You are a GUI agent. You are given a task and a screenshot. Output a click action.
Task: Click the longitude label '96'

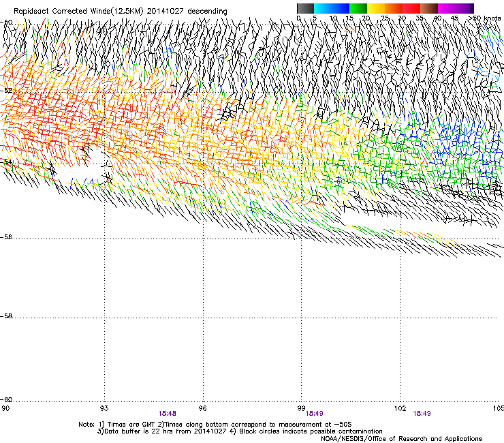pyautogui.click(x=203, y=408)
